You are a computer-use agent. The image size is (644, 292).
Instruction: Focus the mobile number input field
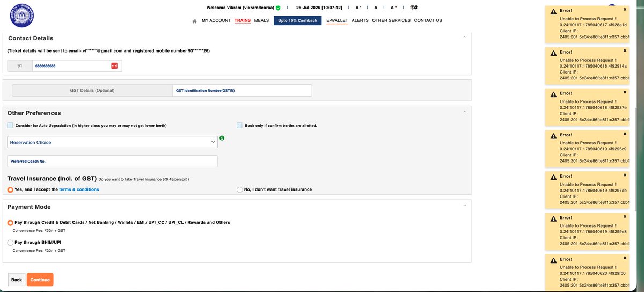pyautogui.click(x=77, y=65)
